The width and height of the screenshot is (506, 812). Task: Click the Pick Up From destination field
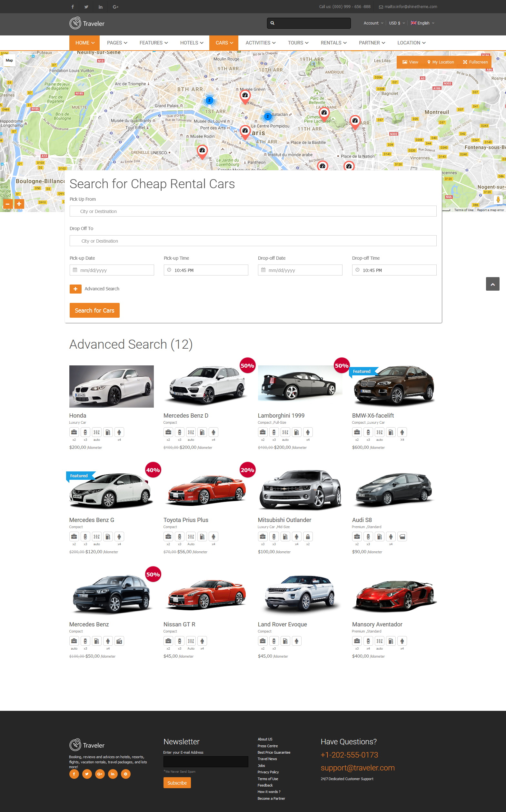(x=253, y=211)
